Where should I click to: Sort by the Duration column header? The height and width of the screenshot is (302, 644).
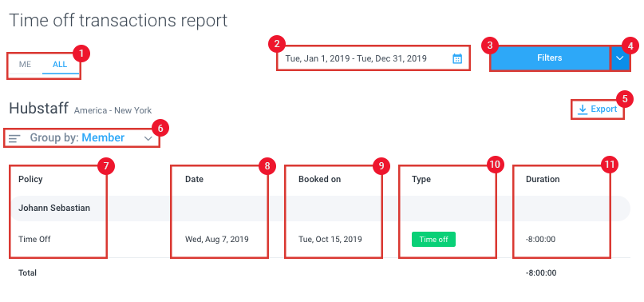tap(543, 180)
